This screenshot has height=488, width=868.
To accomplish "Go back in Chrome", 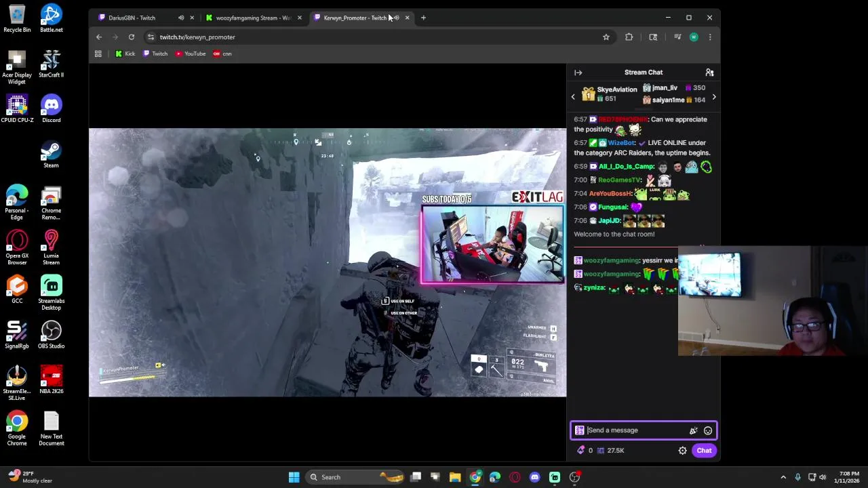I will tap(99, 37).
